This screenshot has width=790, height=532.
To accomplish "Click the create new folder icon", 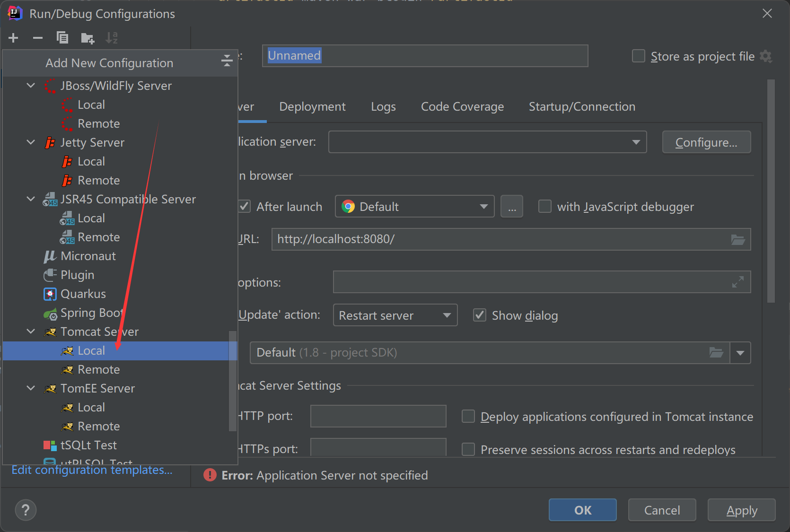I will (88, 38).
